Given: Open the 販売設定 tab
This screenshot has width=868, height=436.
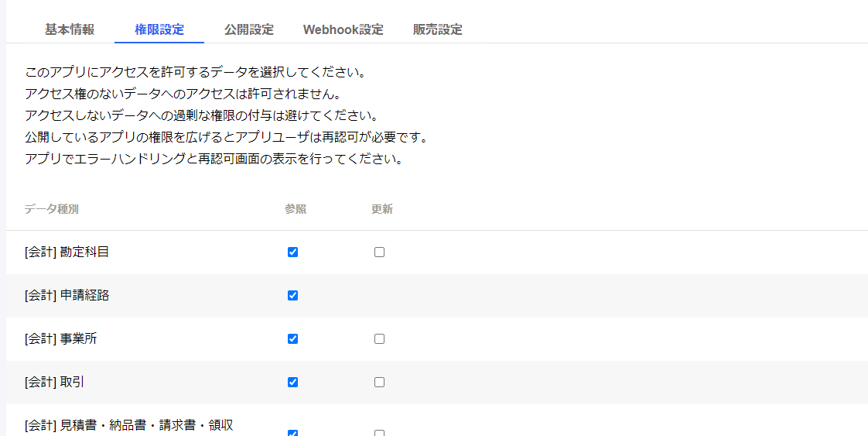Looking at the screenshot, I should (437, 29).
